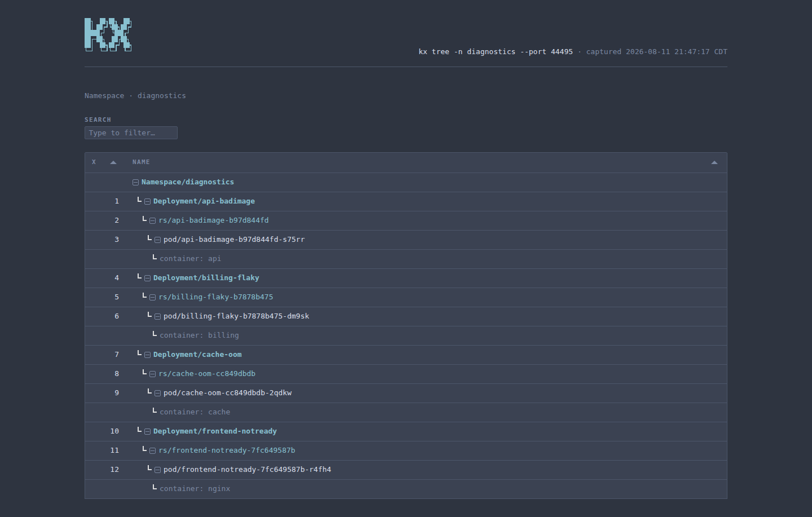Collapse rs/api-badimage-b97d844fd node
Screen dimensions: 812x517
point(152,220)
